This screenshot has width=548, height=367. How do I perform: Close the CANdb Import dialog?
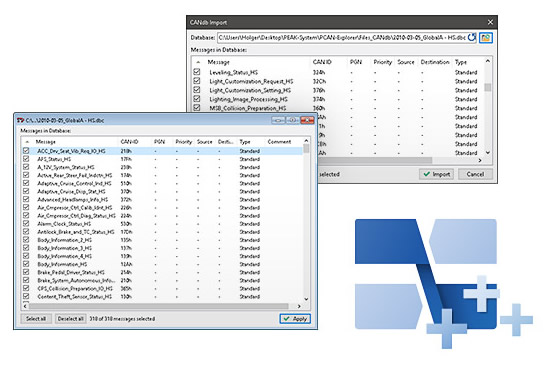[x=490, y=22]
